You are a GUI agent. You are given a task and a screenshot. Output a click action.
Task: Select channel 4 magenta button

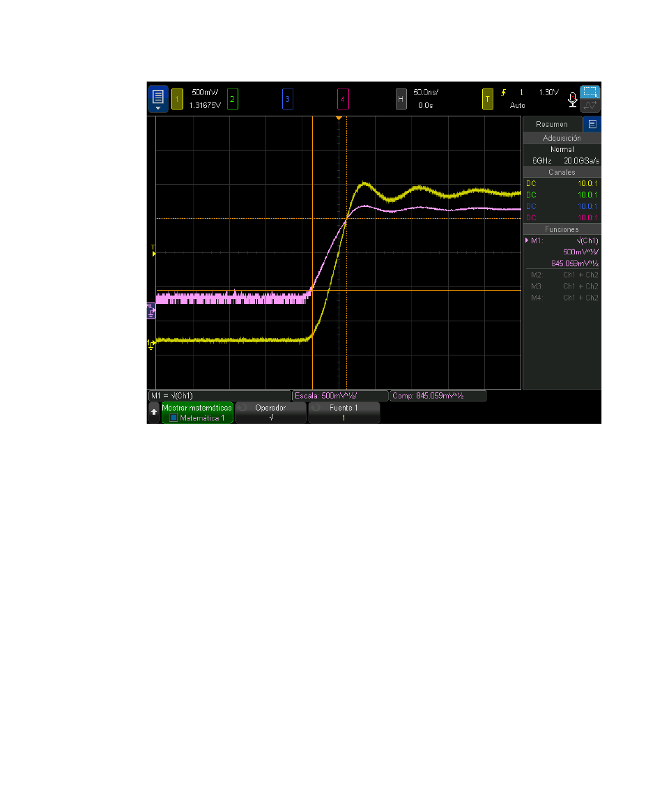[343, 99]
